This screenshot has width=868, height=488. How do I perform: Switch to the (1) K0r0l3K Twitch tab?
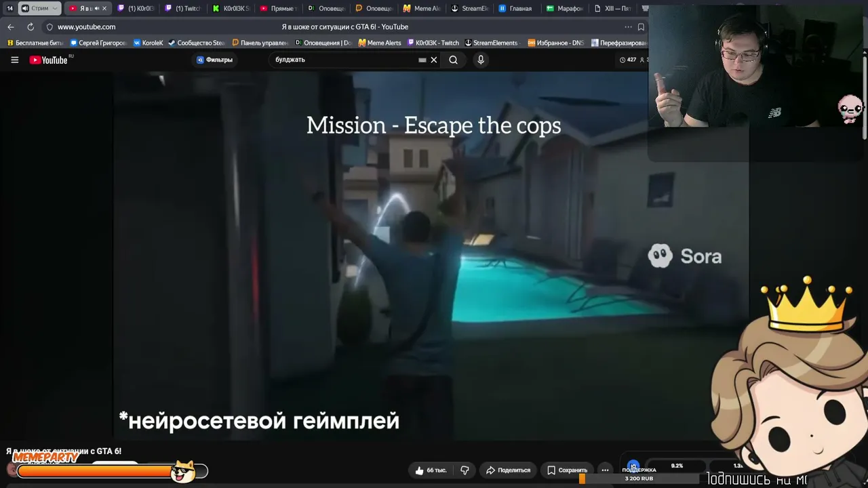pyautogui.click(x=136, y=9)
